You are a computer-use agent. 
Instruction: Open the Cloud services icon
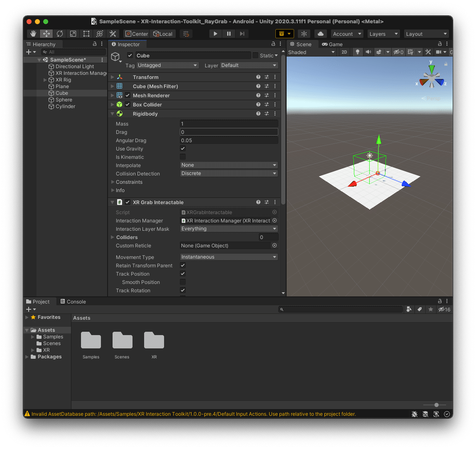321,34
